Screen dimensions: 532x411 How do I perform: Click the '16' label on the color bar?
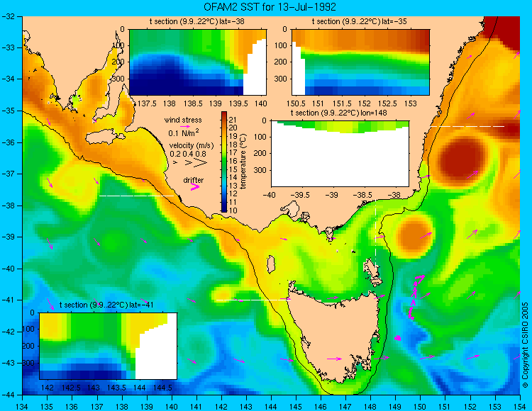233,161
